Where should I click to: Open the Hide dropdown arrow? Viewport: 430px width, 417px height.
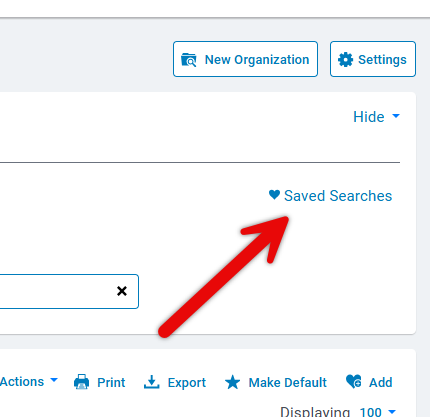[x=396, y=116]
